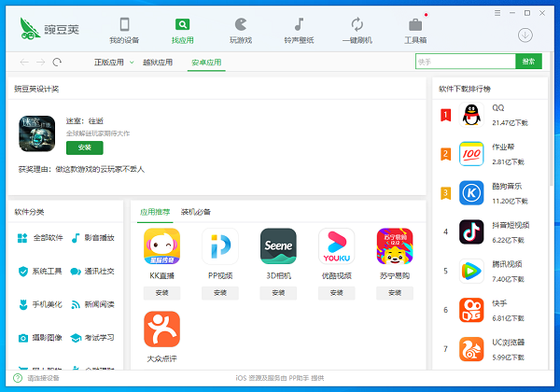Install PP视频
Screen dimensions: 560x392
[x=220, y=293]
